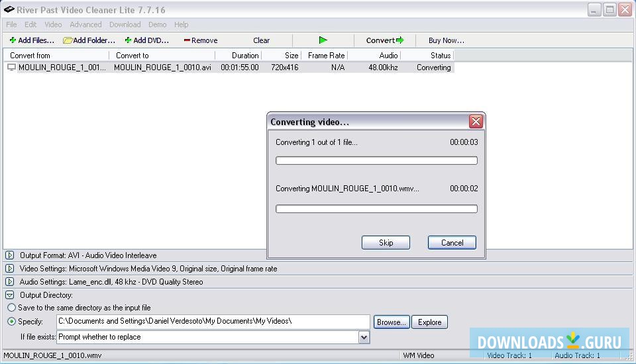Maximize the River Past Video Cleaner window
Viewport: 636px width, 364px height.
(x=609, y=9)
